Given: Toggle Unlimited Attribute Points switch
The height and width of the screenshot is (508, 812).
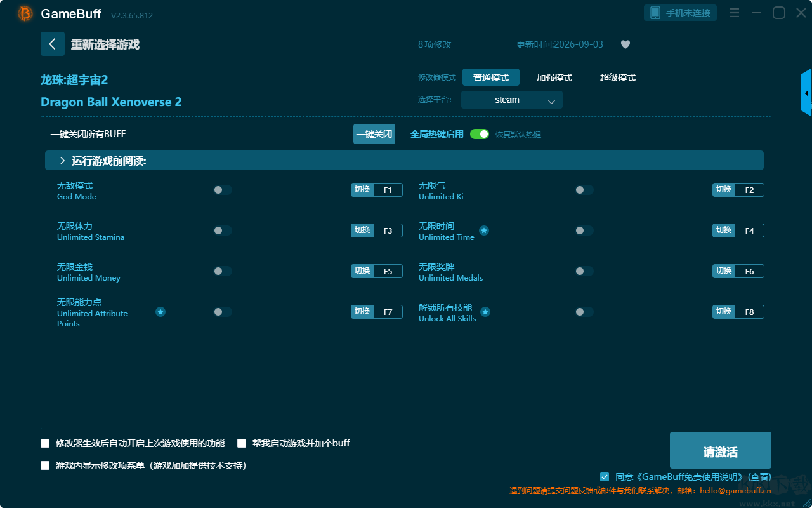Looking at the screenshot, I should click(223, 312).
